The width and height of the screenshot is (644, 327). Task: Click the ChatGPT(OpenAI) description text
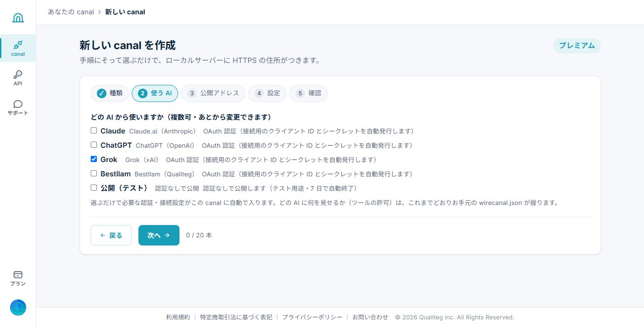[x=166, y=145]
